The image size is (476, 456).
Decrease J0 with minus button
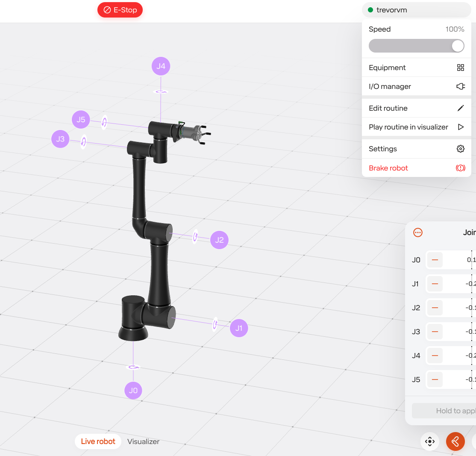pos(435,260)
